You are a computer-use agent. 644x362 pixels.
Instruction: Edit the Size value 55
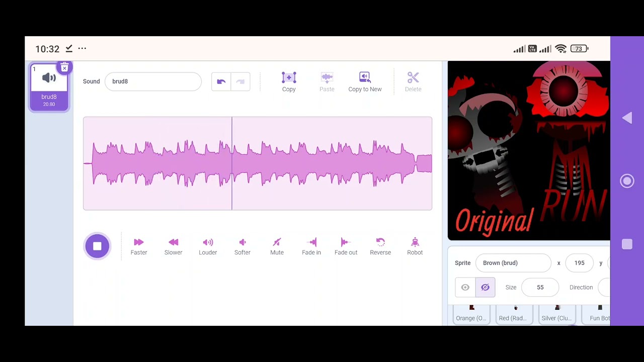coord(540,288)
